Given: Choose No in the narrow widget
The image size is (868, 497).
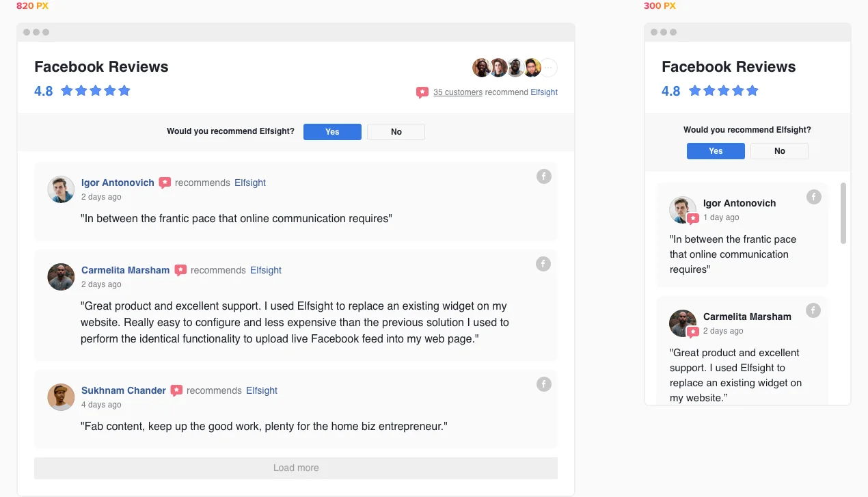Looking at the screenshot, I should (780, 151).
